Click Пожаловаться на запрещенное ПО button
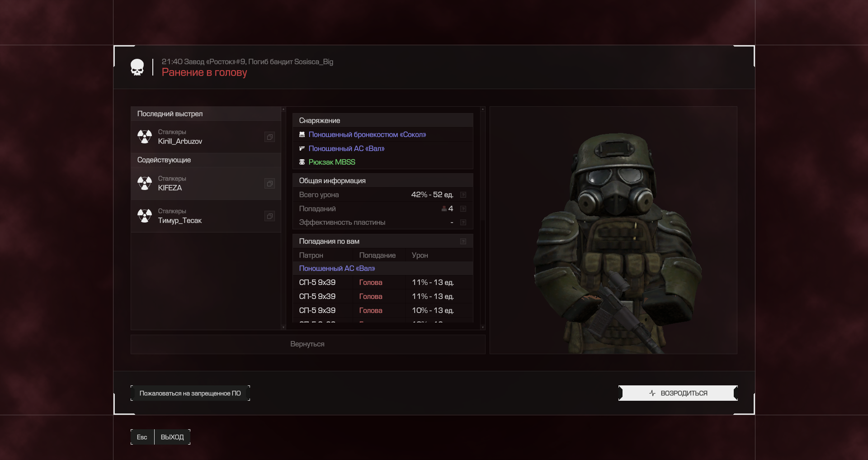This screenshot has height=460, width=868. 190,393
